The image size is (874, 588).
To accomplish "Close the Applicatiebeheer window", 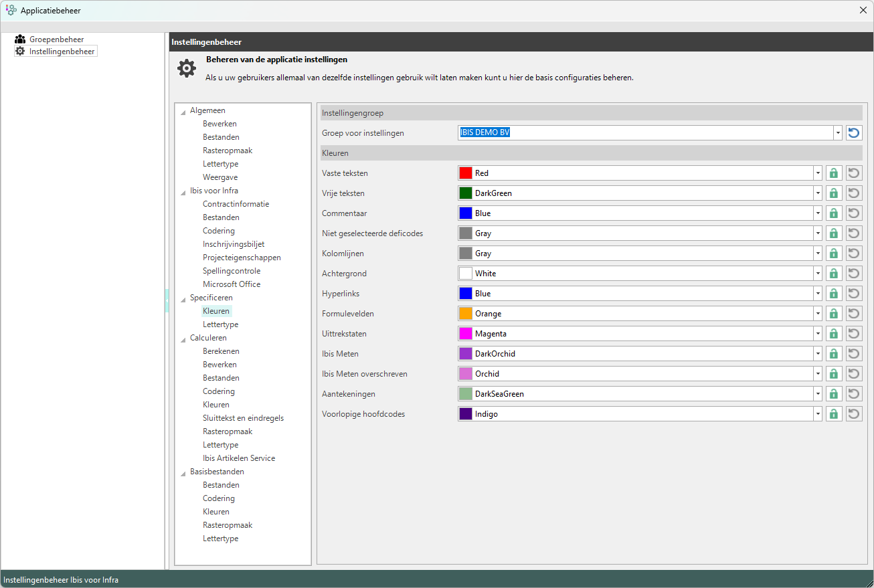I will point(863,10).
